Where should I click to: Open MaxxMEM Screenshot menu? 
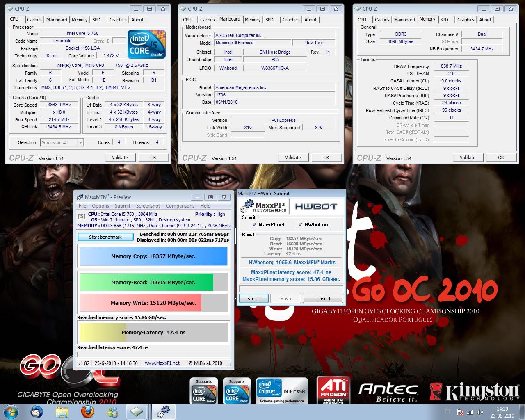point(148,206)
